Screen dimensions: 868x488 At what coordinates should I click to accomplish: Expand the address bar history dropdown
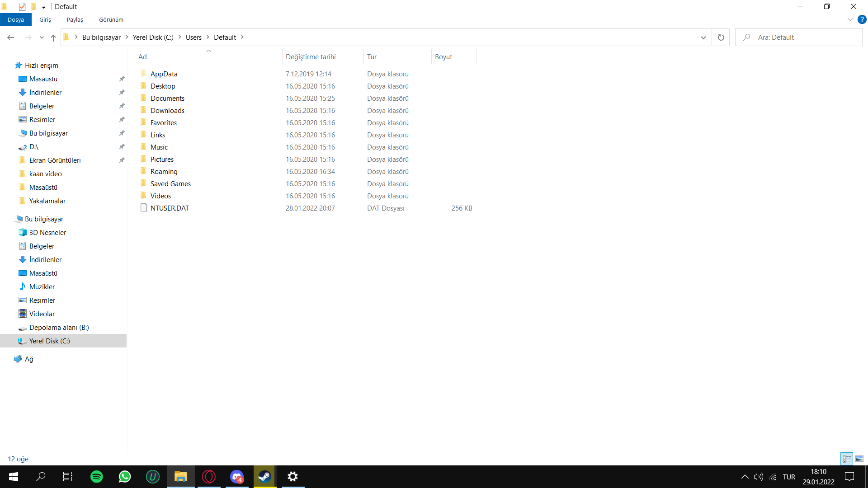pos(703,38)
